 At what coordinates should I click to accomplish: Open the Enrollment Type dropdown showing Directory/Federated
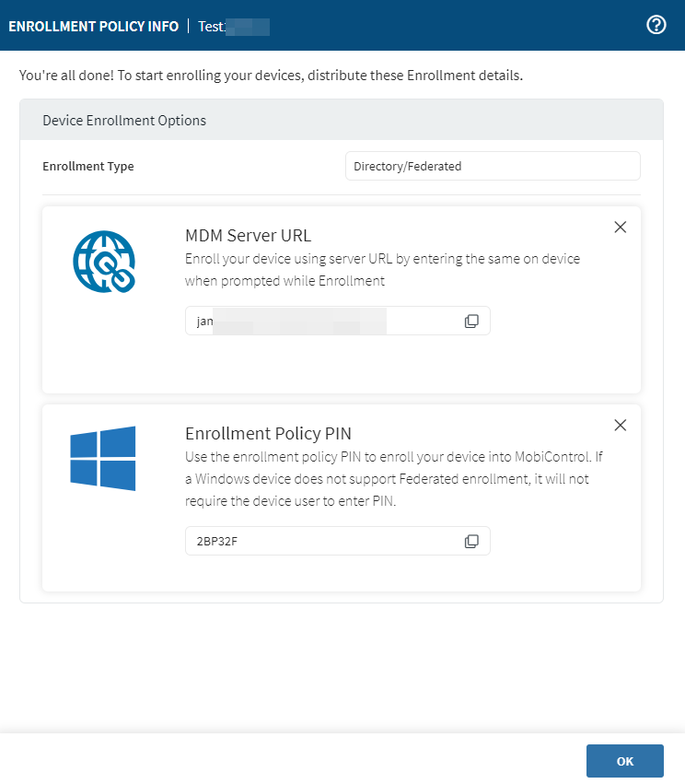(492, 166)
